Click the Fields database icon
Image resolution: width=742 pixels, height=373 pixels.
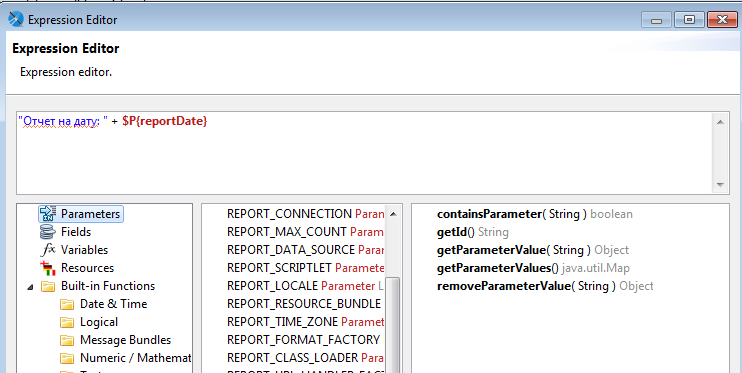(x=47, y=232)
